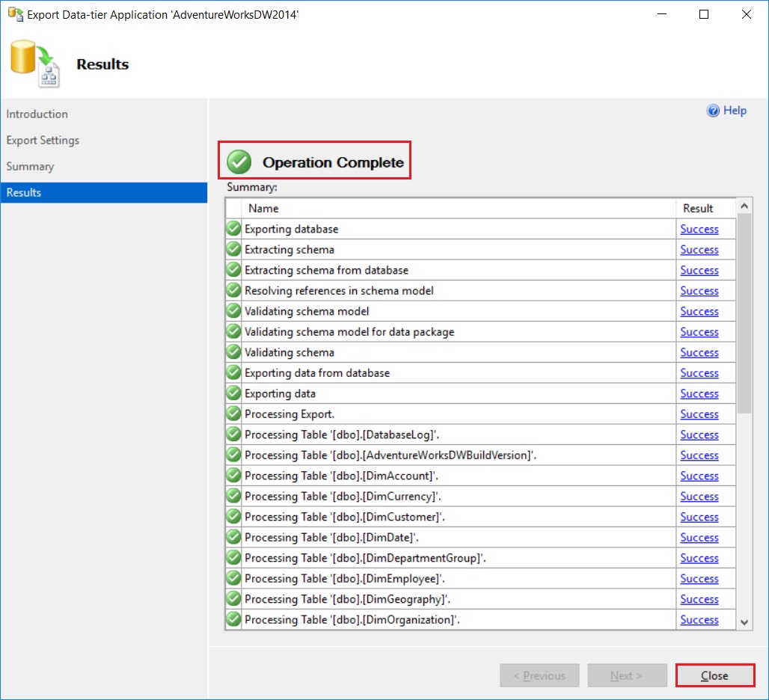Click the disabled Next button

pos(628,675)
